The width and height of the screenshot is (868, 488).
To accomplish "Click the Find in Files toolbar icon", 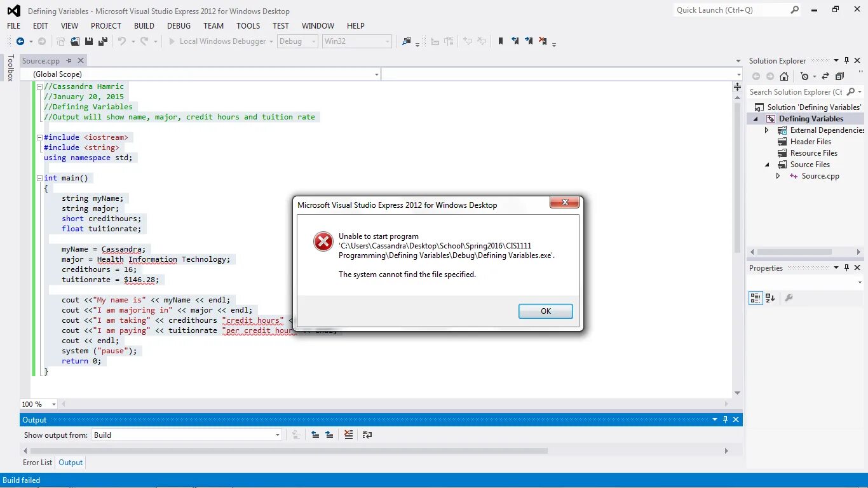I will (x=407, y=41).
